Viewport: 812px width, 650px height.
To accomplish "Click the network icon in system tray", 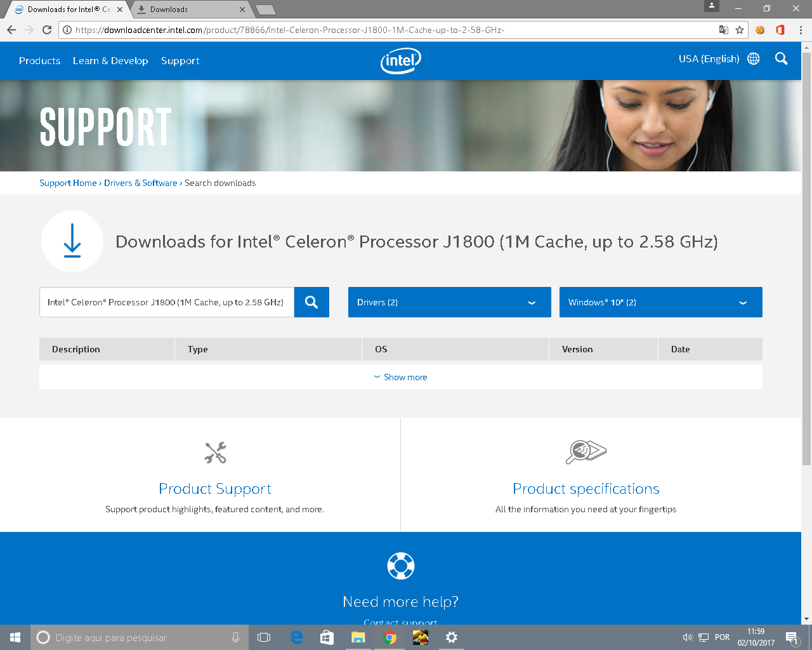I will (x=704, y=637).
